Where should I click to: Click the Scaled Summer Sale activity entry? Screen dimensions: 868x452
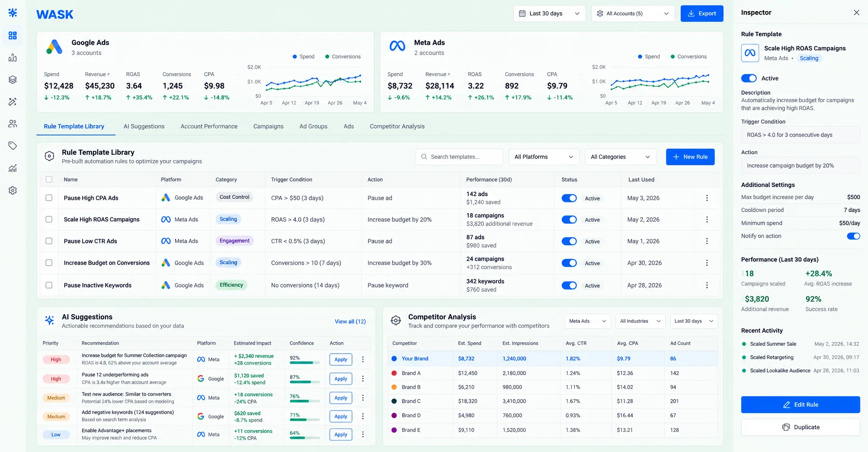800,344
